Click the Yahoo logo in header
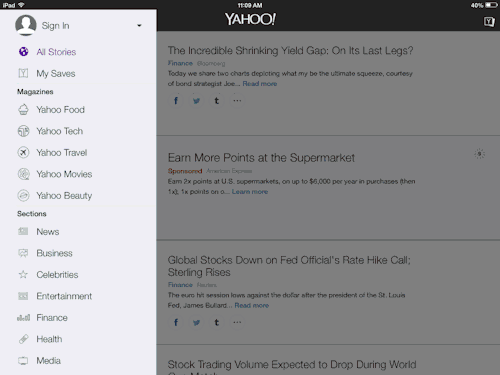Image resolution: width=500 pixels, height=375 pixels. pyautogui.click(x=250, y=19)
